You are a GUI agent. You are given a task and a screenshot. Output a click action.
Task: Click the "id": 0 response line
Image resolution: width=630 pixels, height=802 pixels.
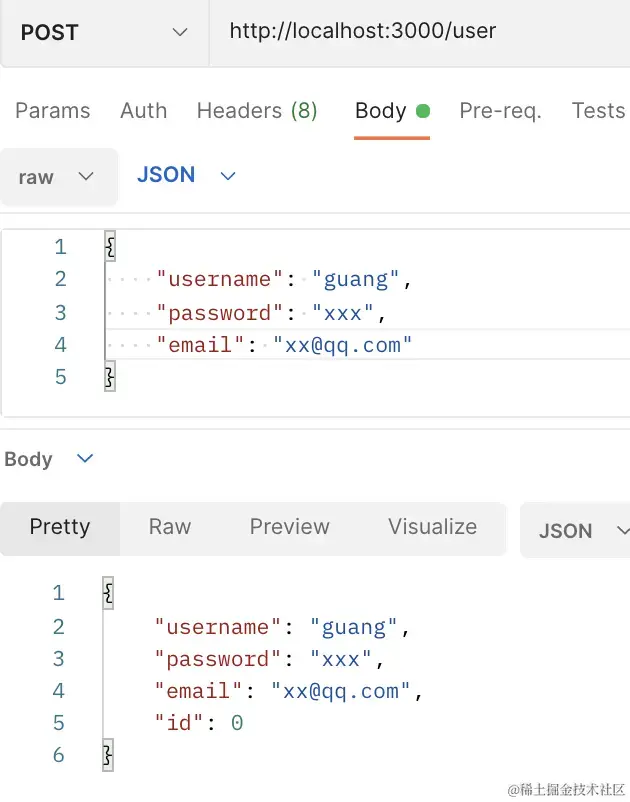[198, 722]
